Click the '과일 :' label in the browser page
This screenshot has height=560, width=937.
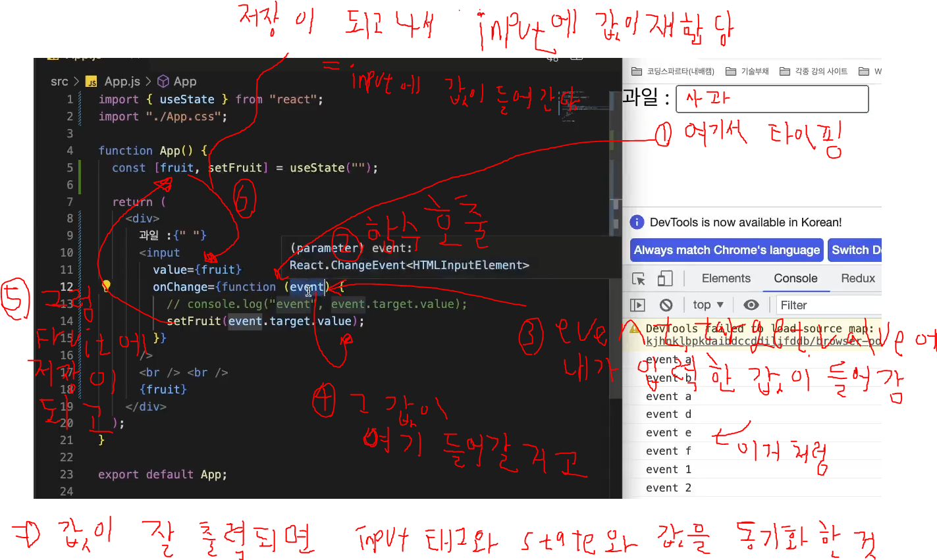[x=647, y=97]
